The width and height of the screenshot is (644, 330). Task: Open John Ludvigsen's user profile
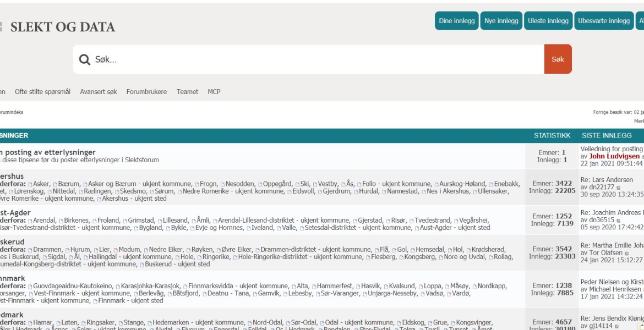point(614,156)
